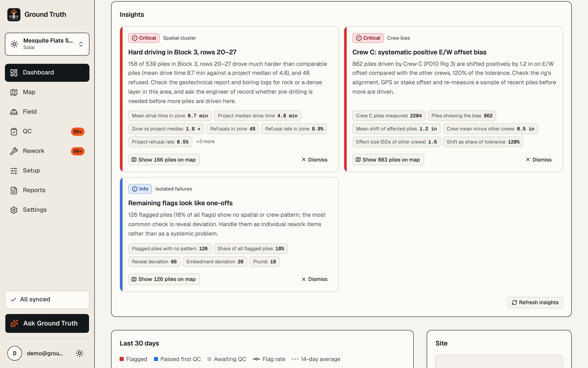Click 'Refusals in zone 48' chip
This screenshot has height=368, width=588.
pos(233,129)
